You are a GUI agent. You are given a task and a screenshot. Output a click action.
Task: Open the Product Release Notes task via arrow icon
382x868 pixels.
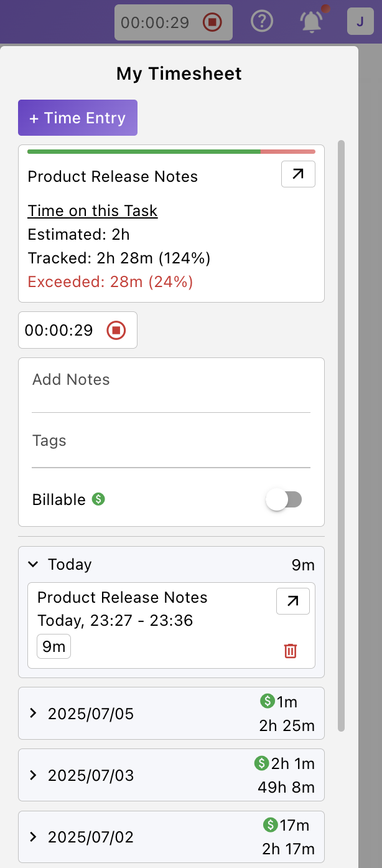click(297, 174)
